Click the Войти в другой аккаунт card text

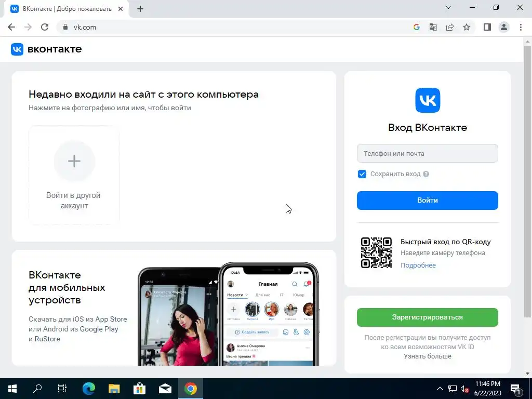[x=74, y=201]
